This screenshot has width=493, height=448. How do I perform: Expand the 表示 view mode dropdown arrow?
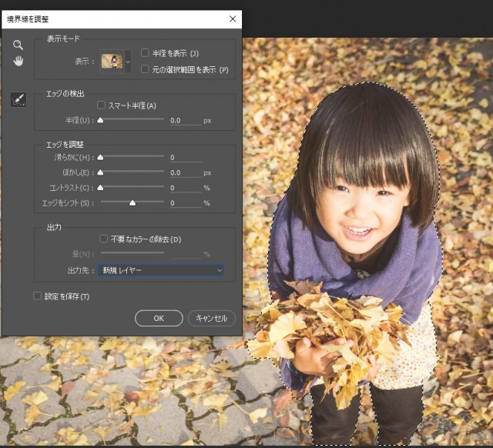point(128,61)
